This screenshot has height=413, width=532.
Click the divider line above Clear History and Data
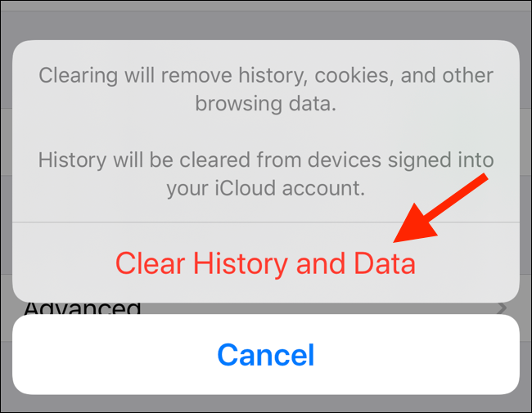tap(266, 222)
